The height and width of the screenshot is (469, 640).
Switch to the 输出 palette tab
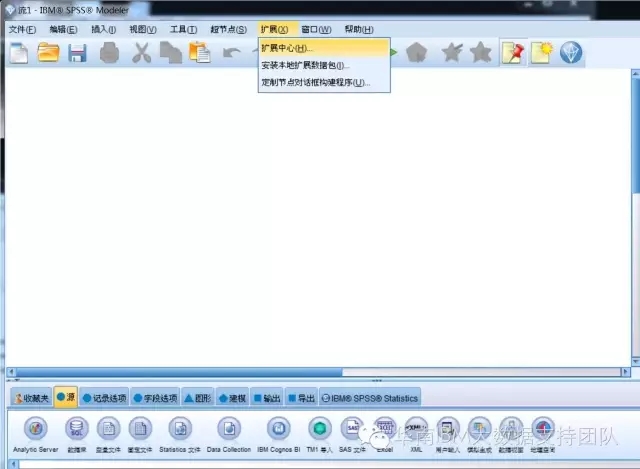(x=267, y=398)
